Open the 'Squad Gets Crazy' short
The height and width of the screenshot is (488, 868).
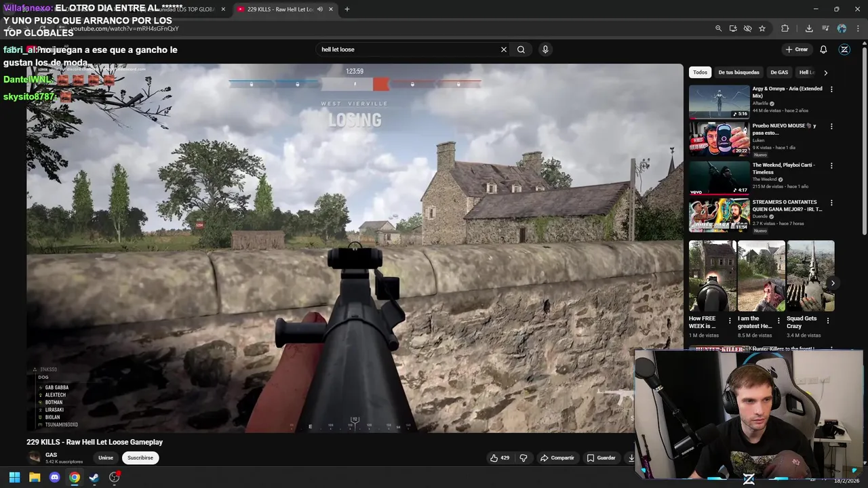click(810, 276)
